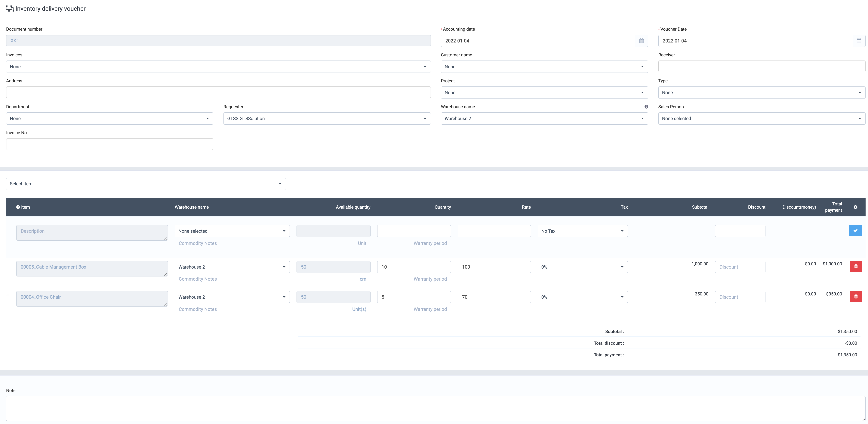Click Warranty period for Cable Management Box
Image resolution: width=868 pixels, height=424 pixels.
(x=430, y=279)
